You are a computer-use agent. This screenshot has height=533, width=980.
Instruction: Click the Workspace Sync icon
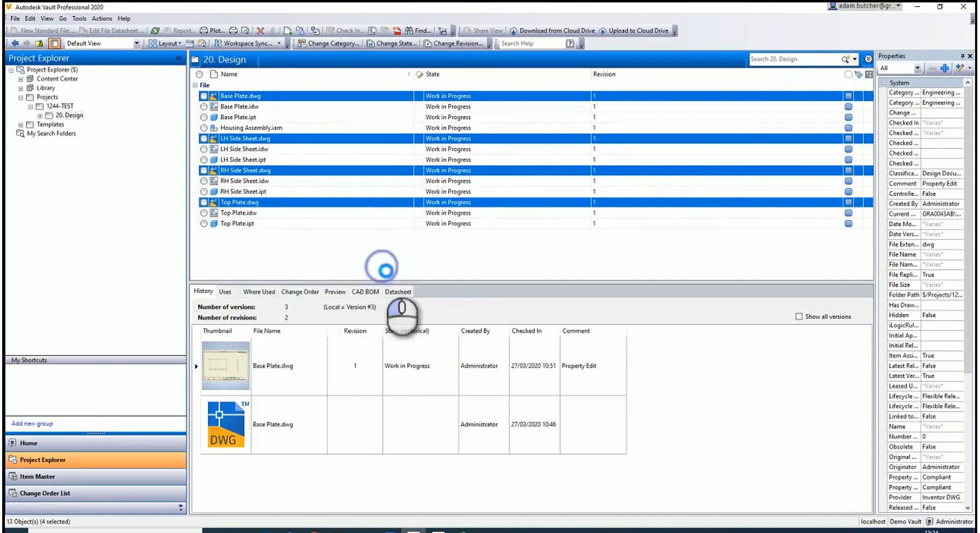218,43
